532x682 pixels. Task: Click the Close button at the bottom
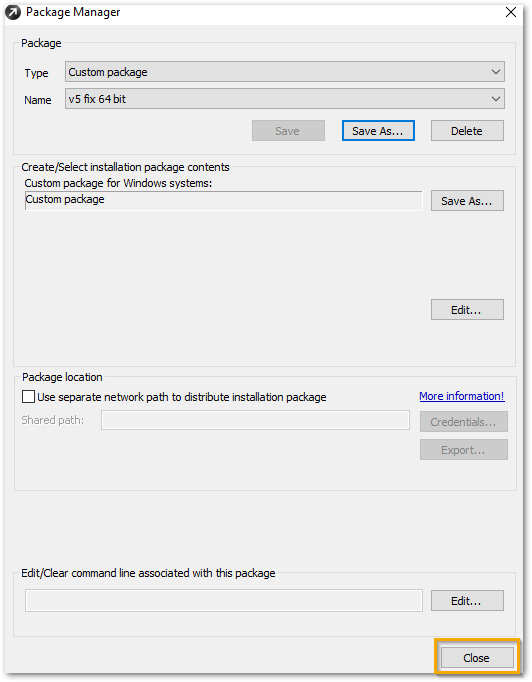coord(477,658)
